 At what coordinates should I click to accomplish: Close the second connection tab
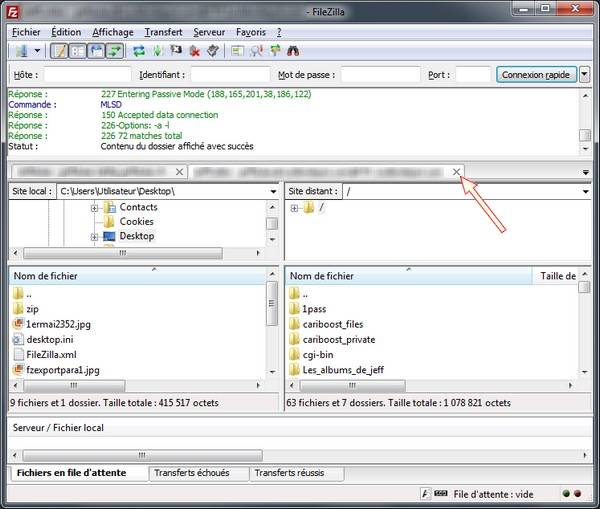coord(456,172)
